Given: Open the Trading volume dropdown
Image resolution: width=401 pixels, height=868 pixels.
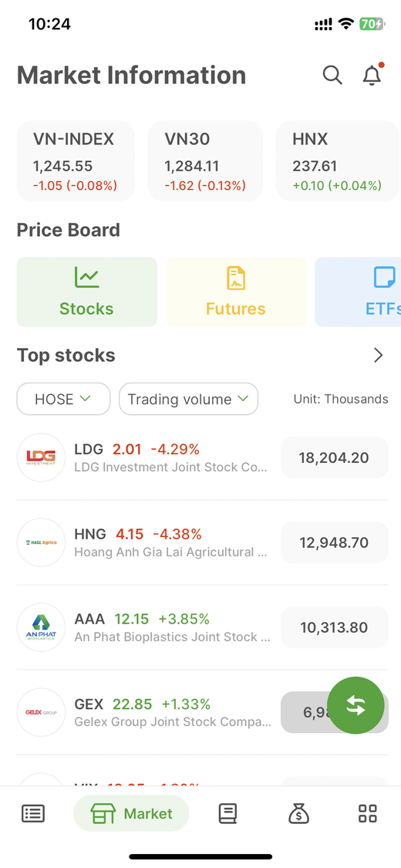Looking at the screenshot, I should [x=189, y=399].
